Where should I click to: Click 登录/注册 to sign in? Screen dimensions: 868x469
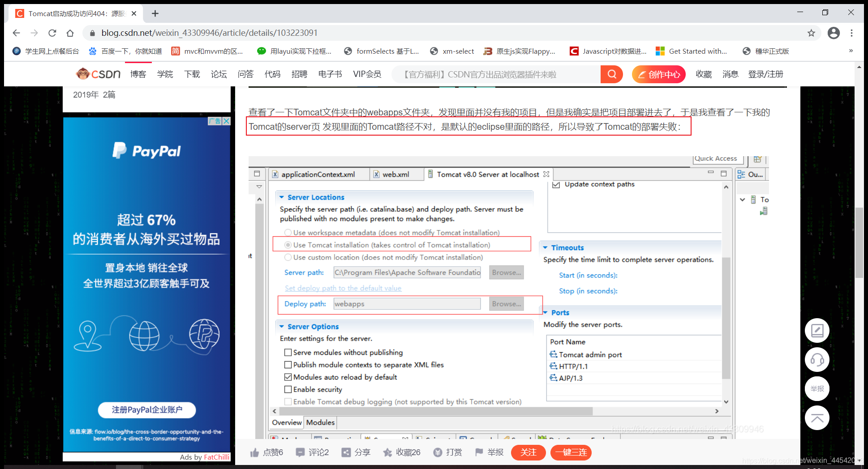pyautogui.click(x=765, y=74)
